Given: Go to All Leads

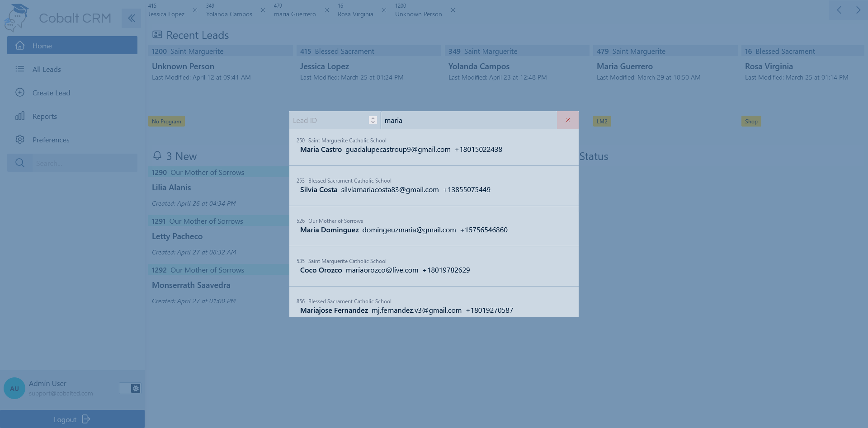Looking at the screenshot, I should pos(46,69).
